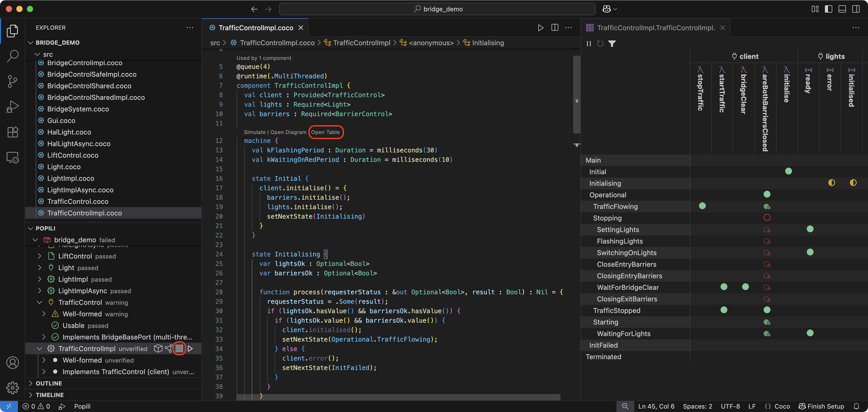The height and width of the screenshot is (412, 868).
Task: Open the Run and Debug view
Action: pos(12,107)
